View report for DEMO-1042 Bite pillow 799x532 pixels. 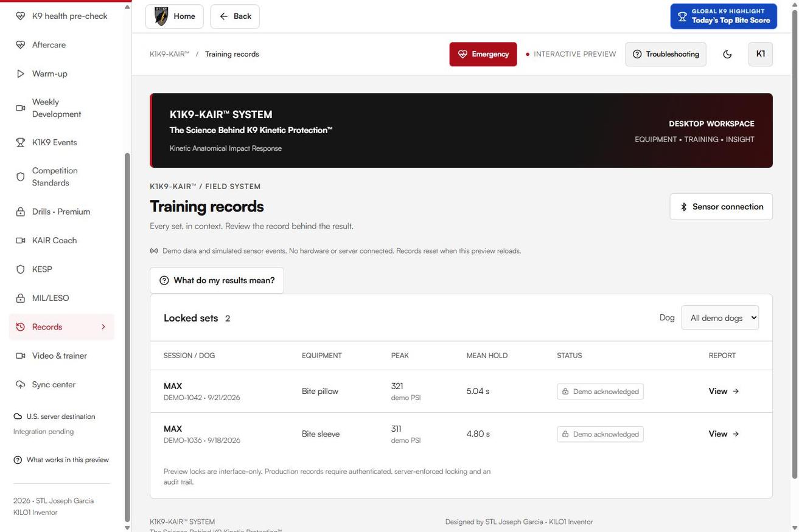point(724,392)
